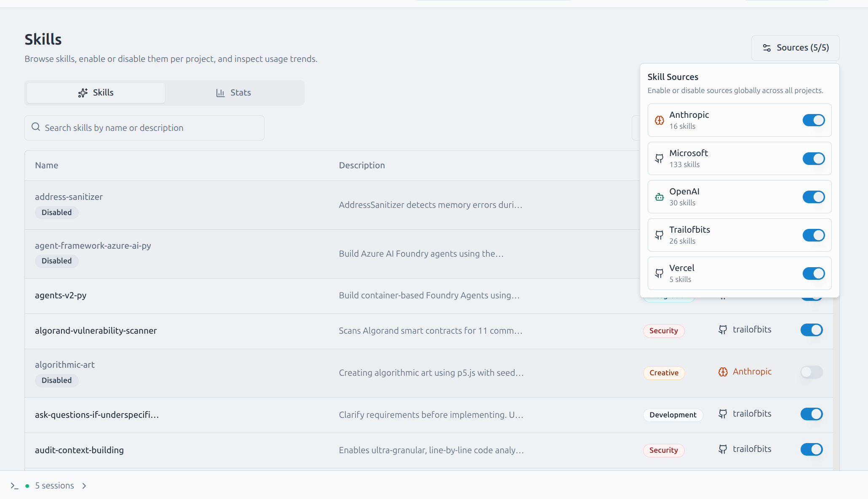This screenshot has height=499, width=868.
Task: Switch off the Trailofbits source toggle
Action: [814, 235]
